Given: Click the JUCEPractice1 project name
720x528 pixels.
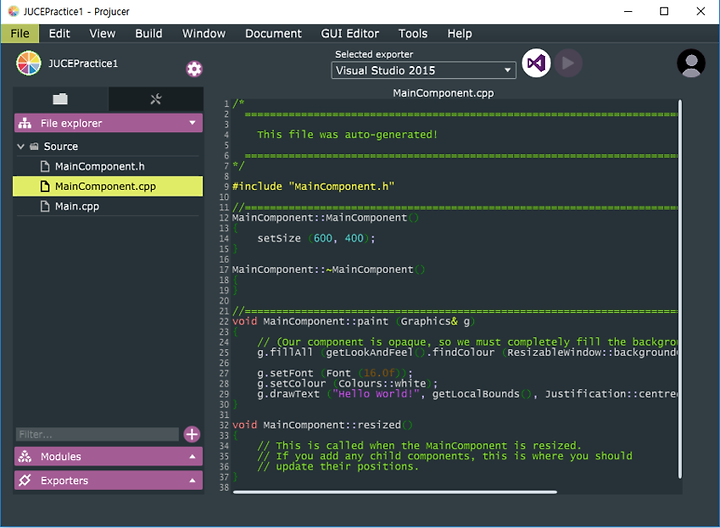Looking at the screenshot, I should tap(83, 63).
